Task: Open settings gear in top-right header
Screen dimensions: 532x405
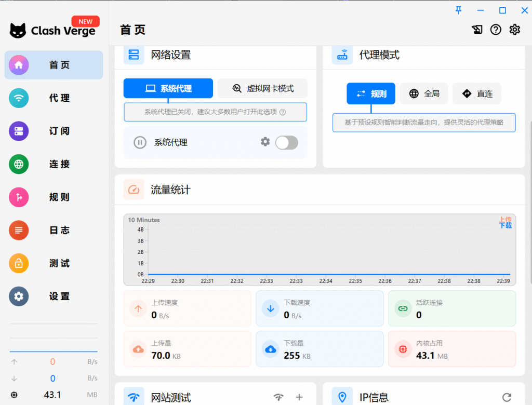Action: pos(514,30)
